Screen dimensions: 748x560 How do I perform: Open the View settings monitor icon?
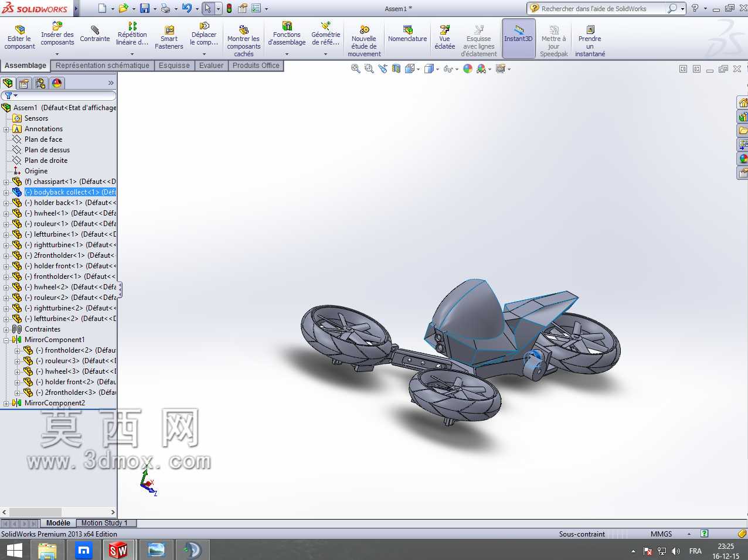tap(501, 69)
